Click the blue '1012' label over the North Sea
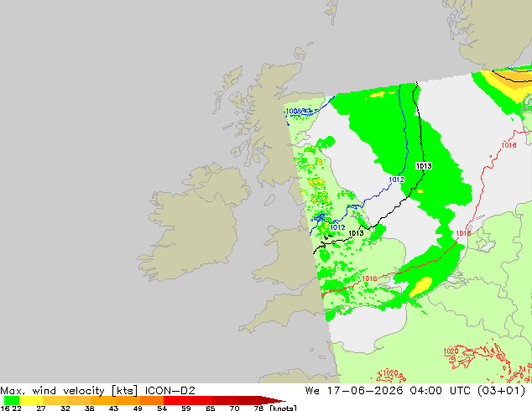 [x=396, y=179]
